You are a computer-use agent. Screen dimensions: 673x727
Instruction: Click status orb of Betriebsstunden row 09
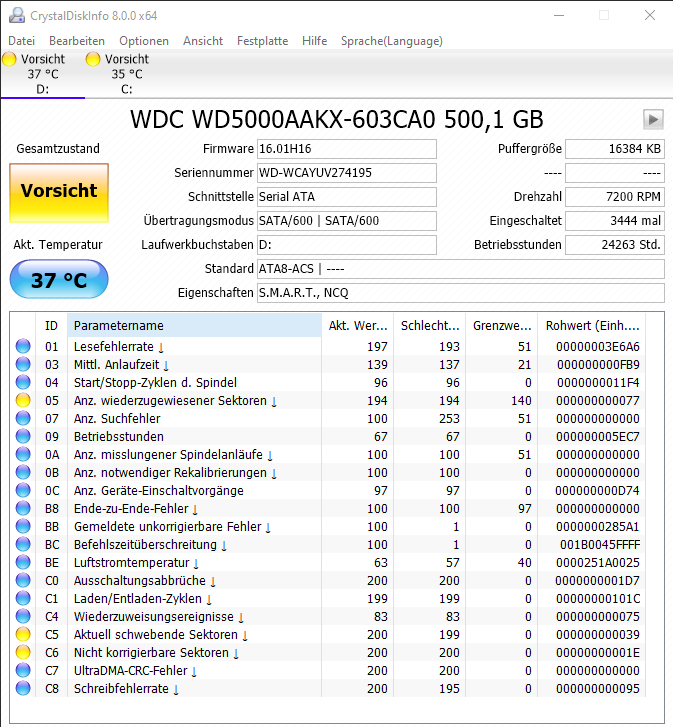tap(23, 436)
